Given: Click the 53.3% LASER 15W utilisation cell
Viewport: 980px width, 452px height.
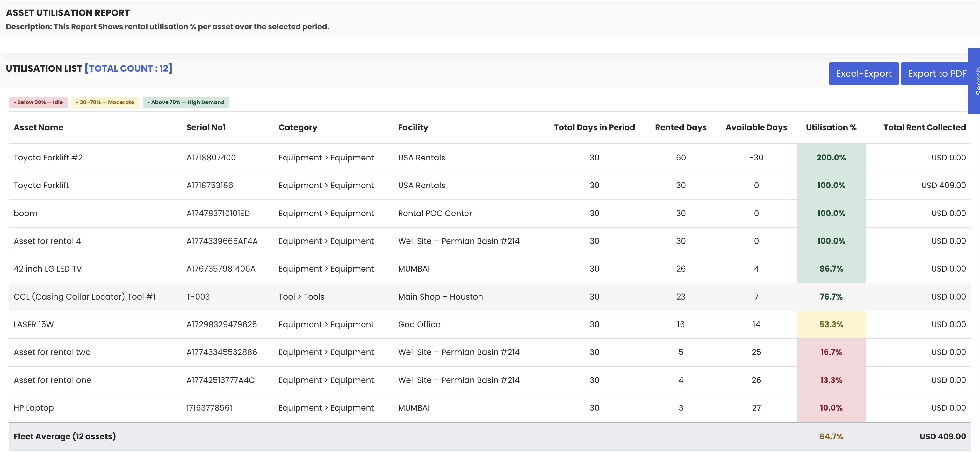Looking at the screenshot, I should [831, 325].
